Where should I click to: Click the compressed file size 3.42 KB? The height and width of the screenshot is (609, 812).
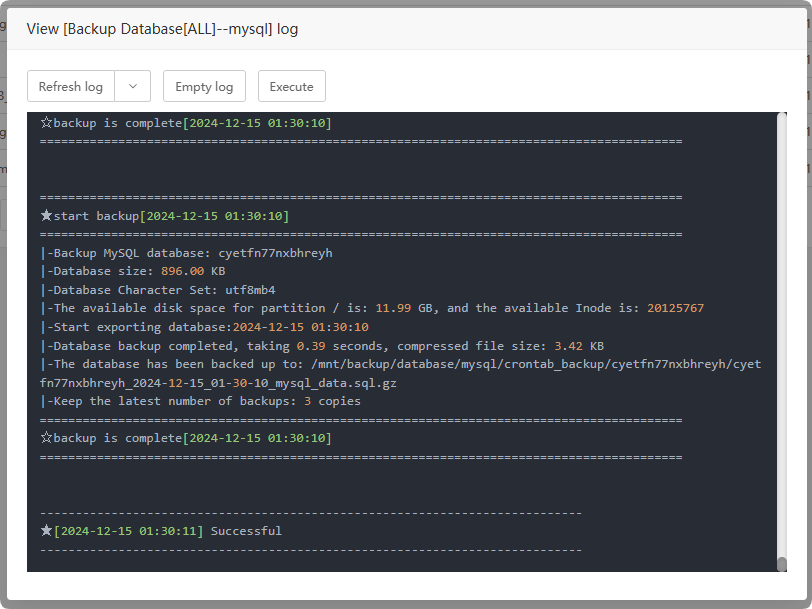click(582, 346)
